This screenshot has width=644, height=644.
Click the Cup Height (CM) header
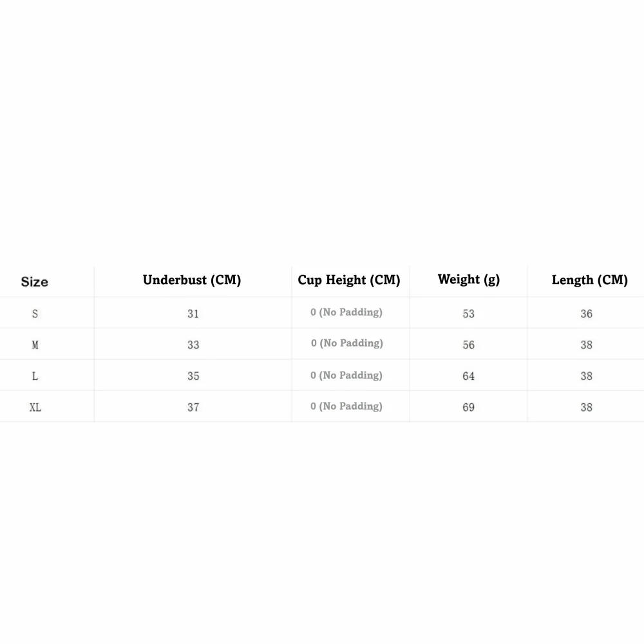tap(348, 280)
